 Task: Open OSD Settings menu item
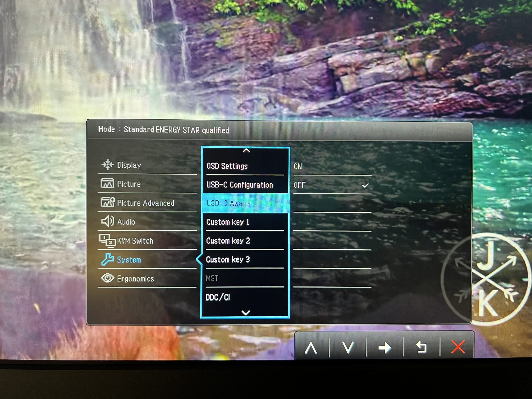point(227,166)
